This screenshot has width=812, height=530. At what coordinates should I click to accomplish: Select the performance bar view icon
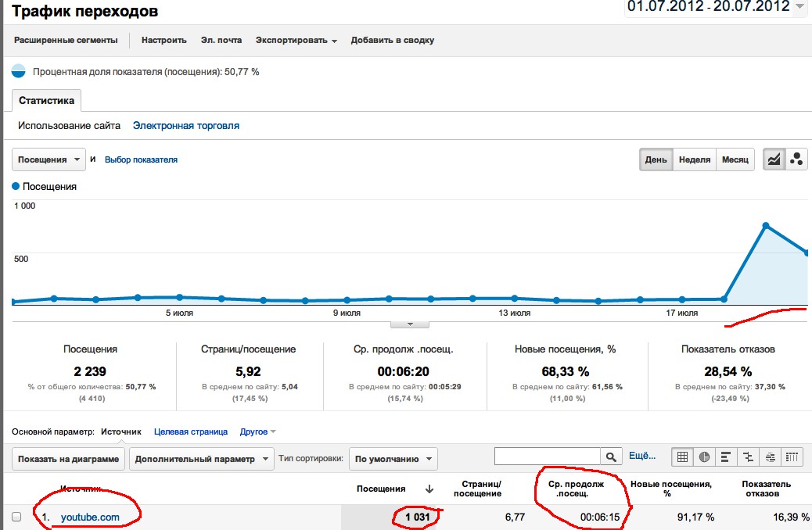(x=726, y=457)
